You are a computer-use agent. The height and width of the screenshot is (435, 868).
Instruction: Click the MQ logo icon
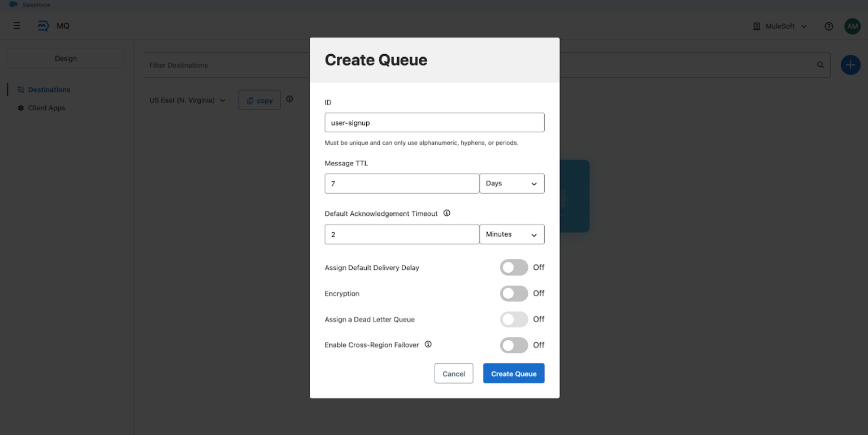pos(43,26)
